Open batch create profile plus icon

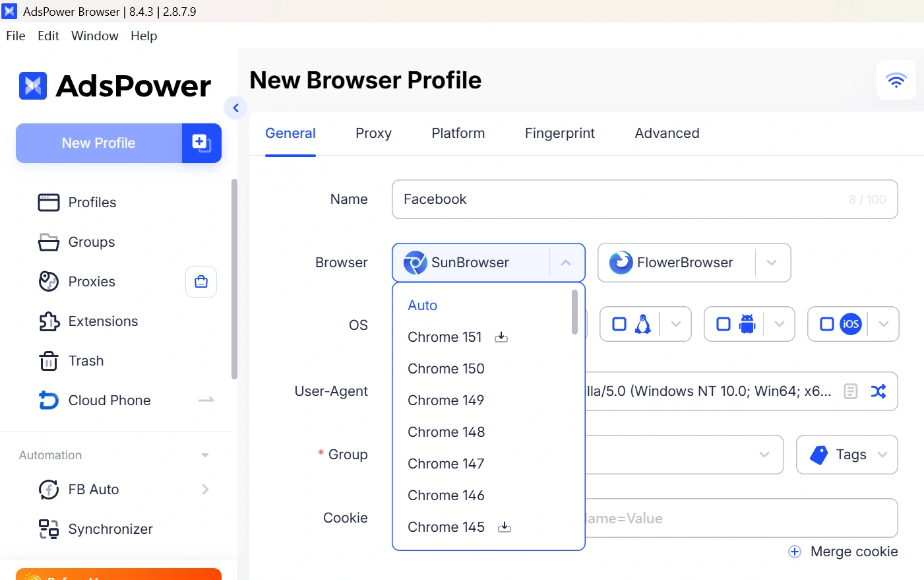coord(201,143)
